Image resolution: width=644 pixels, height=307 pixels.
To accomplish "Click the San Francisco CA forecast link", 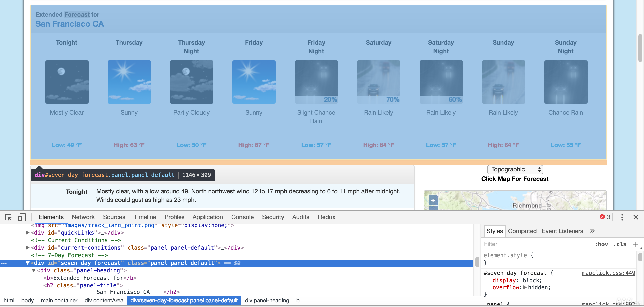I will pos(70,24).
